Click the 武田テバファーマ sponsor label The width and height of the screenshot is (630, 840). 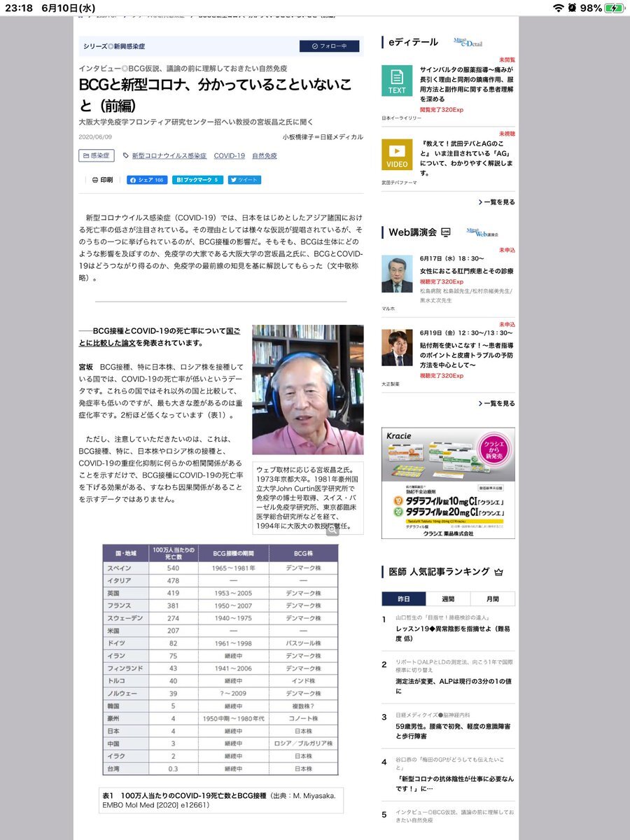pos(399,183)
